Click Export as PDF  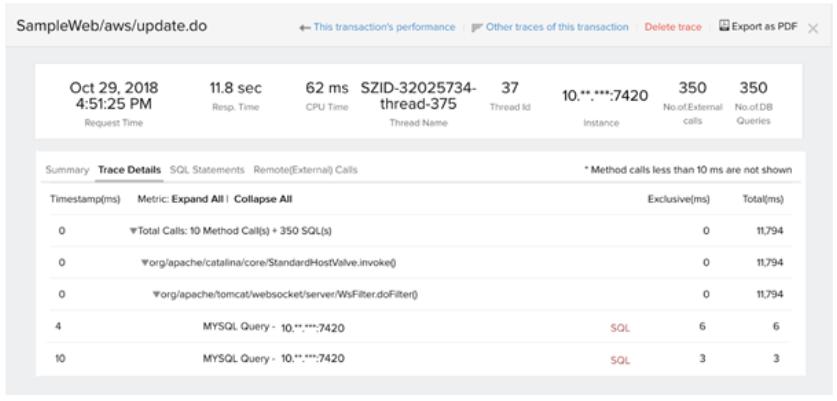coord(764,26)
